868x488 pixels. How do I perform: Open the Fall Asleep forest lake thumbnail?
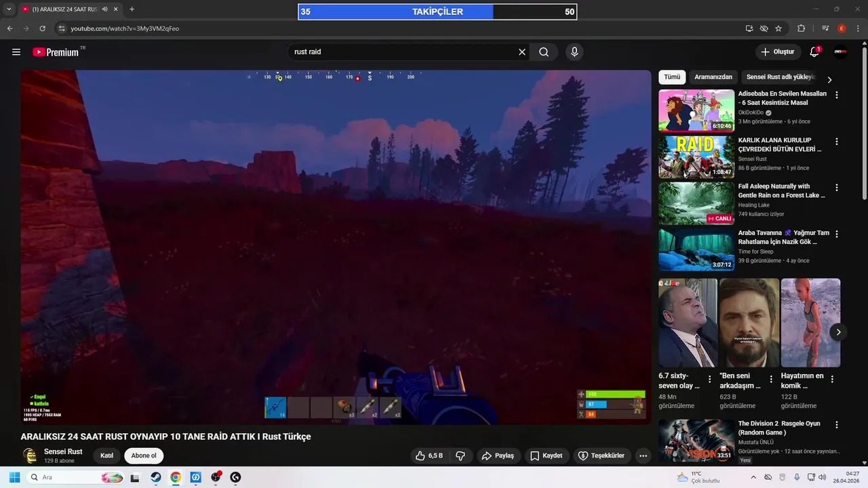coord(696,203)
